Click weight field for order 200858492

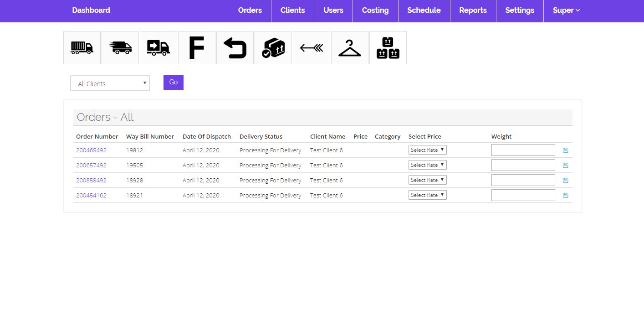(523, 180)
